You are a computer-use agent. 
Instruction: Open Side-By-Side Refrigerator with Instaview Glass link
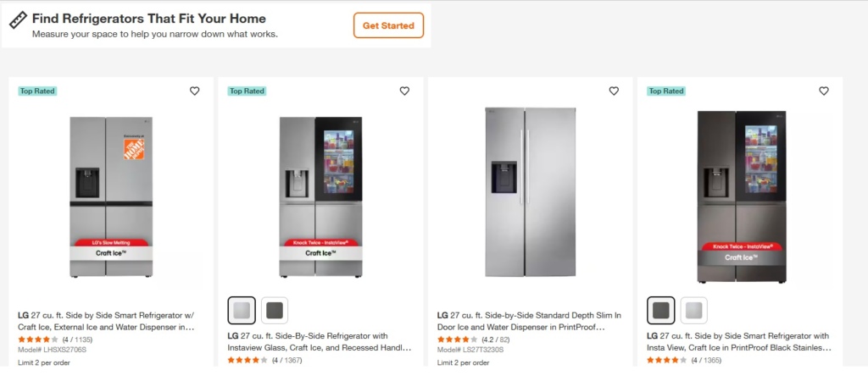320,341
